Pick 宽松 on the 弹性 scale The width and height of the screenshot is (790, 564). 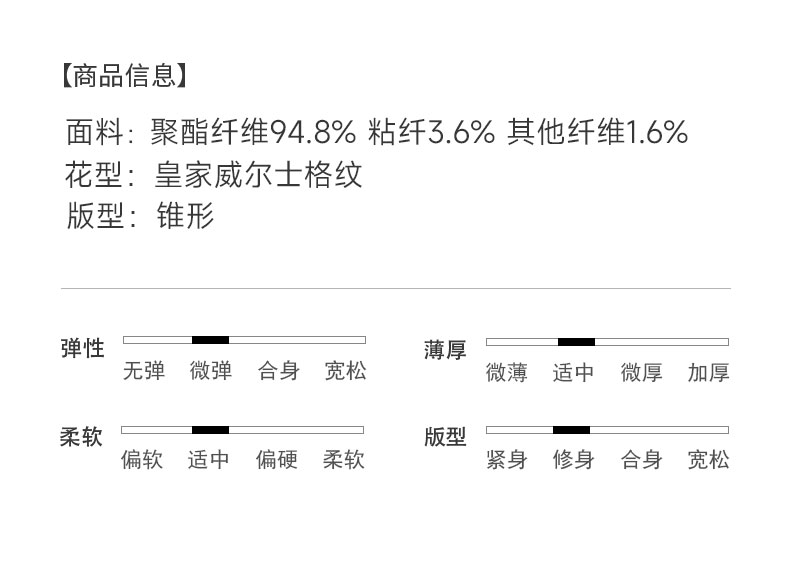point(345,371)
